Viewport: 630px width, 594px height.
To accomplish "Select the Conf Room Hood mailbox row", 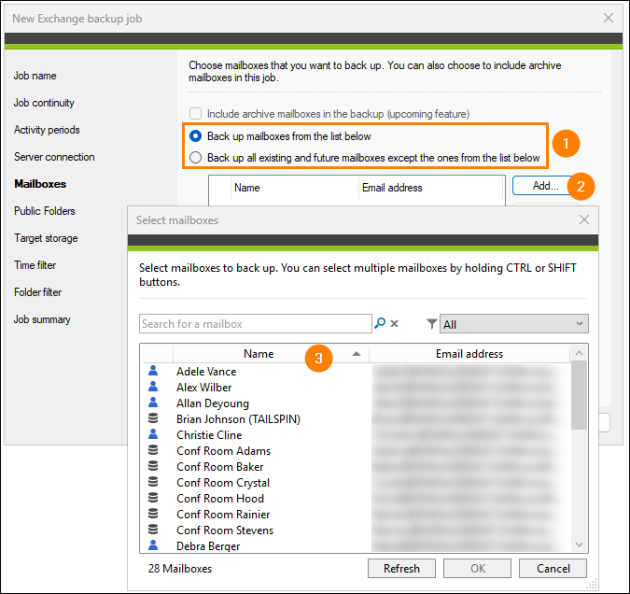I will coord(356,498).
